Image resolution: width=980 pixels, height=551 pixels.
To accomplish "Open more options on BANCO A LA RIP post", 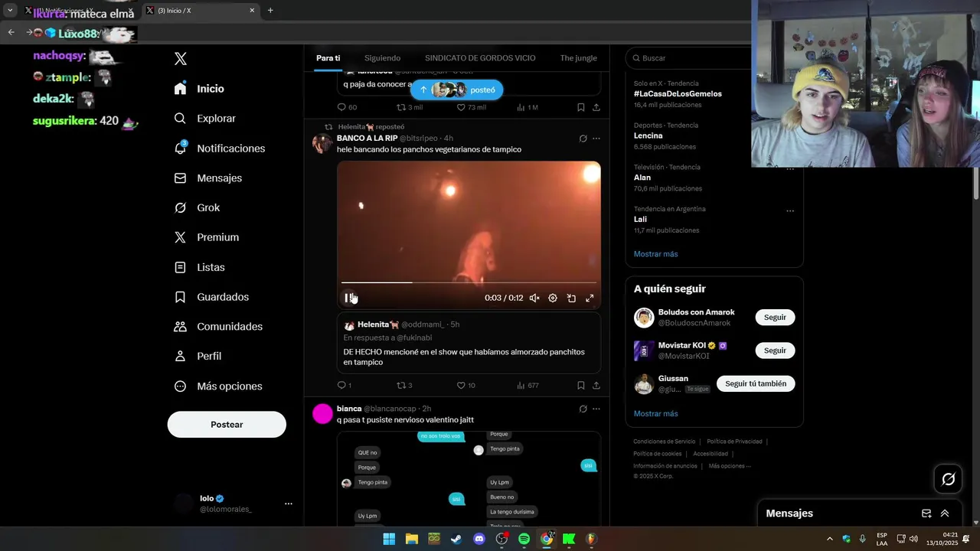I will (596, 139).
